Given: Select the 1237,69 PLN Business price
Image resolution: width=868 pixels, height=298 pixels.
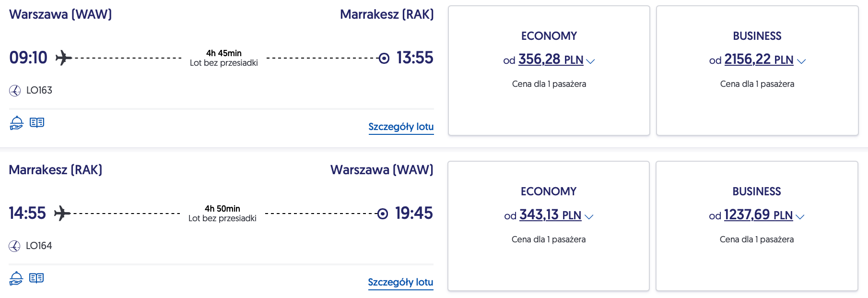Looking at the screenshot, I should point(758,215).
